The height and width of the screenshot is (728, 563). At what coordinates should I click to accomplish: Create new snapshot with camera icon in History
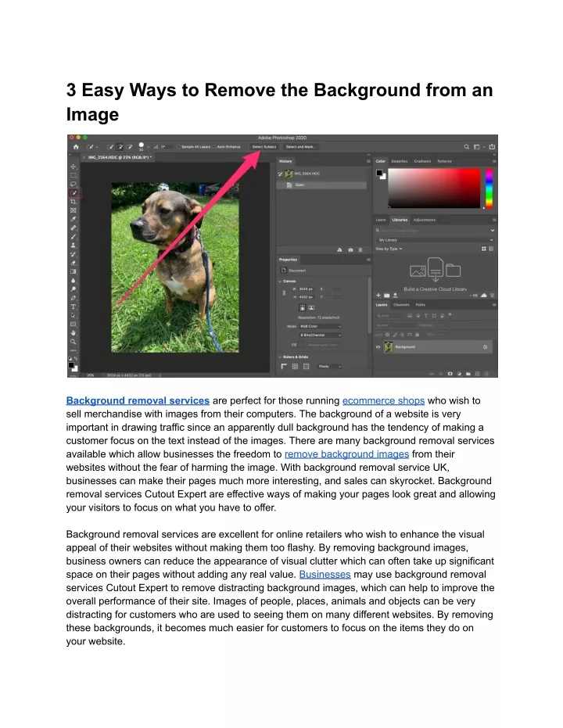(350, 249)
